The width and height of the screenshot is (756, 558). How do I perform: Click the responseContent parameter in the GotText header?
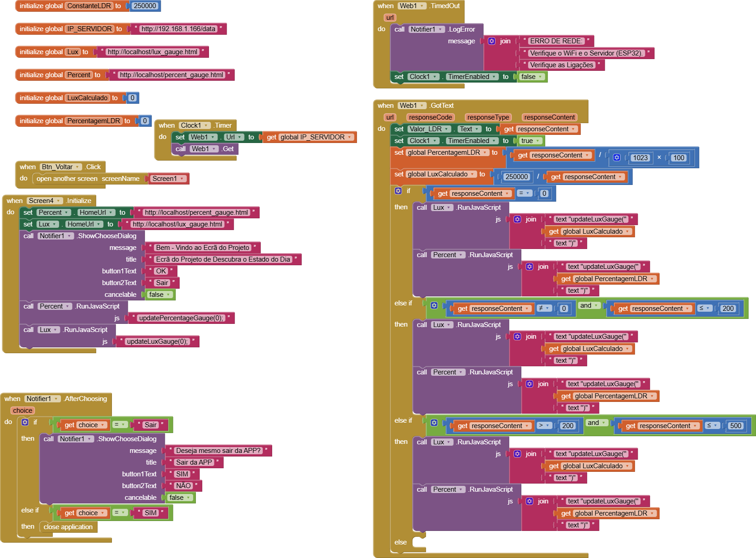(x=549, y=117)
